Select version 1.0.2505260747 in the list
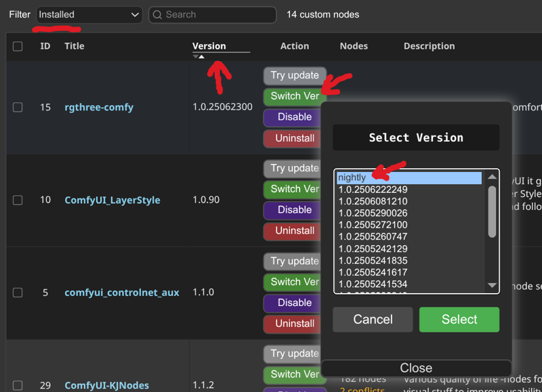Viewport: 542px width, 392px height. (409, 236)
